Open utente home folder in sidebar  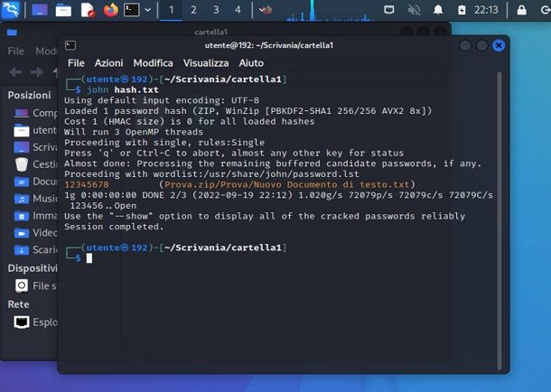pyautogui.click(x=35, y=130)
